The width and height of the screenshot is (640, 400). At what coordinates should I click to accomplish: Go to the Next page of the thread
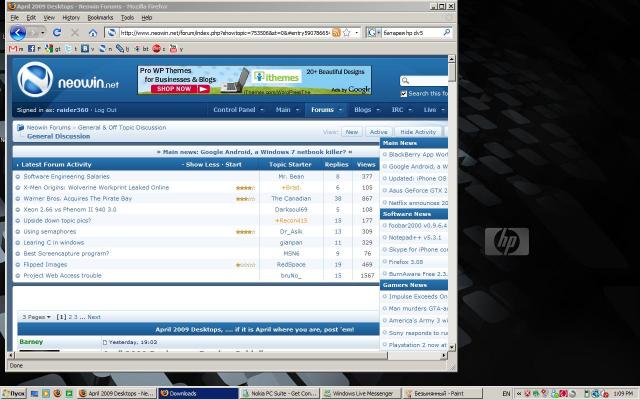pos(94,317)
